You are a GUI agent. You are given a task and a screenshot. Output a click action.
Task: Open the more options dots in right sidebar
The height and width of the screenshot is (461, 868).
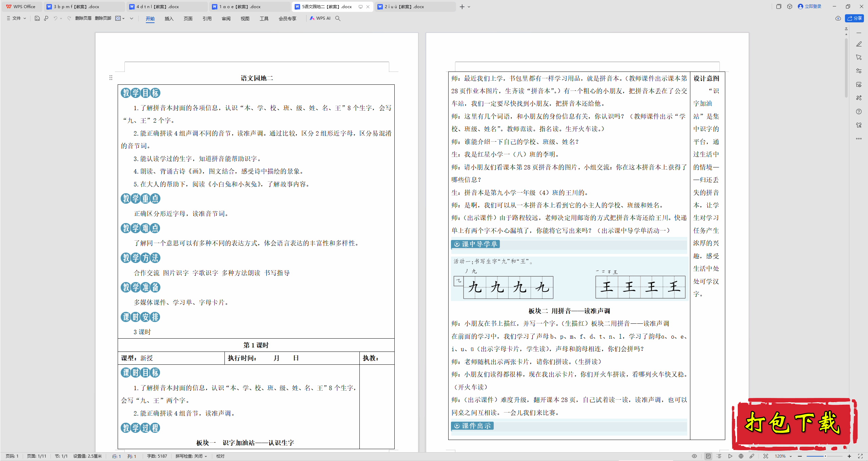point(859,139)
